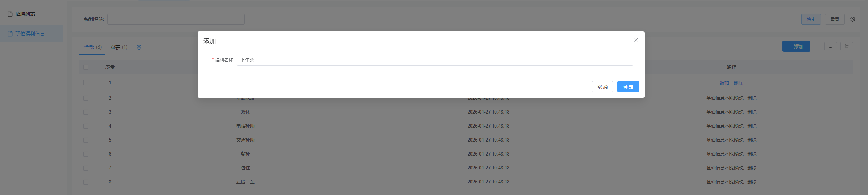Click the column filter icon beside 添加 button
The height and width of the screenshot is (195, 868).
point(831,46)
